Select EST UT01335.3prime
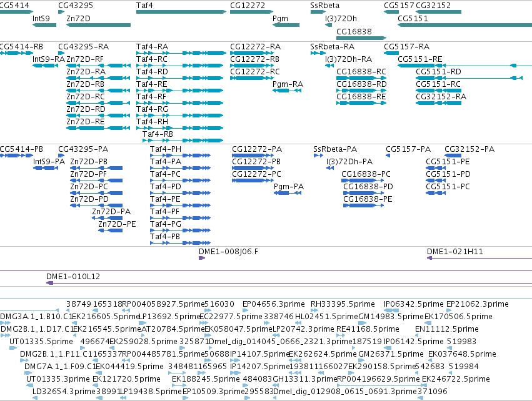 30,385
